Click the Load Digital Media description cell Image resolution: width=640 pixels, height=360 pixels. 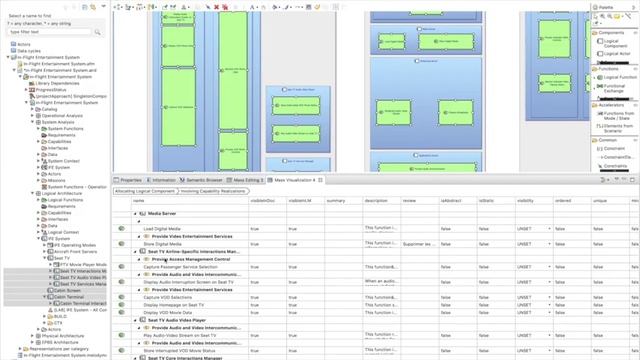coord(381,229)
